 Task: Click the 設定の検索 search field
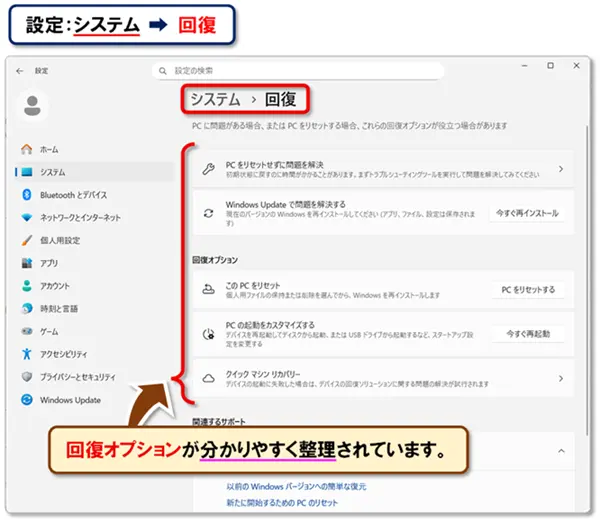(298, 71)
